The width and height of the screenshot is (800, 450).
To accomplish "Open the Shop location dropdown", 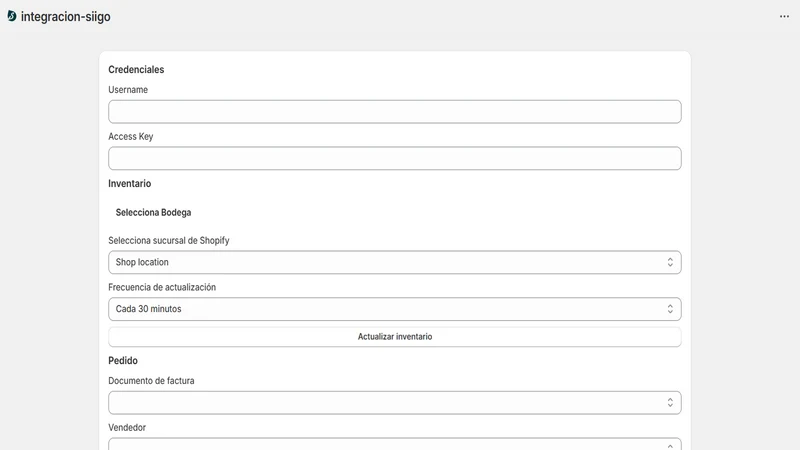I will point(394,262).
